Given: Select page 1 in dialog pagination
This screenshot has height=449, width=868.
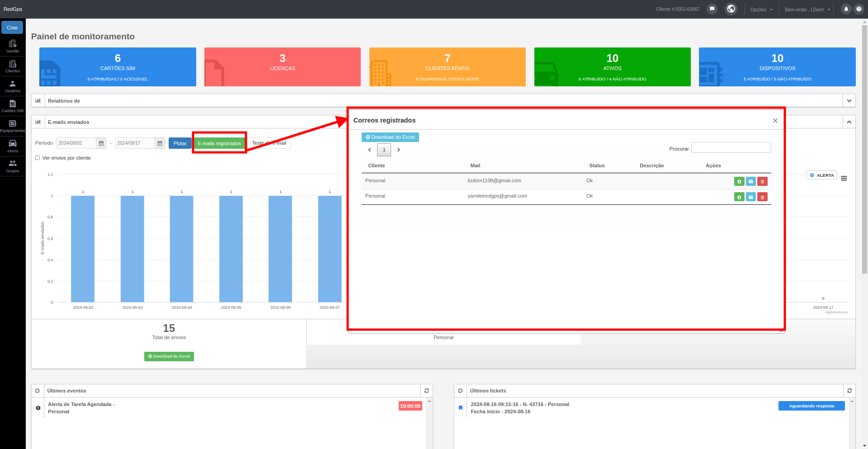Looking at the screenshot, I should pos(384,150).
